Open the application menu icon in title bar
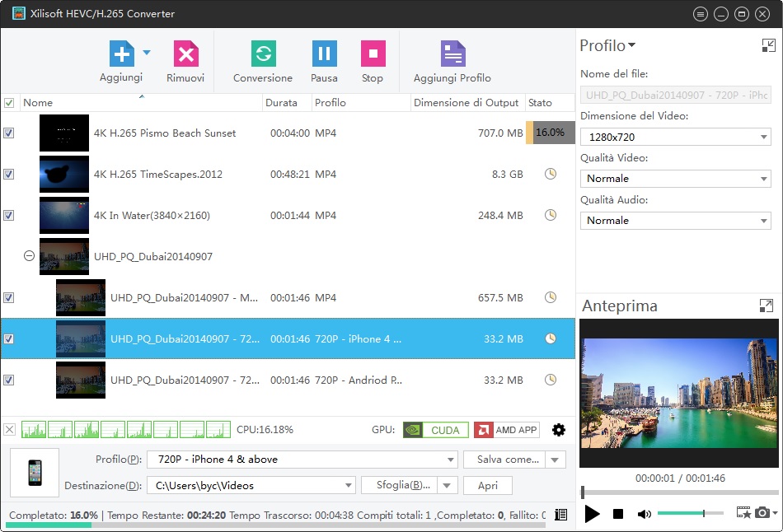Image resolution: width=783 pixels, height=532 pixels. (701, 14)
